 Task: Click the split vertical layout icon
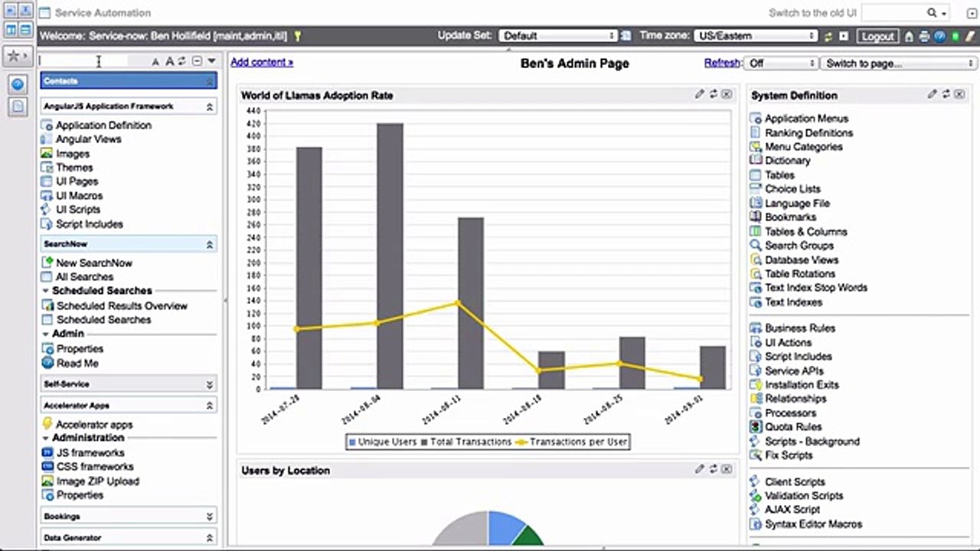click(x=11, y=30)
